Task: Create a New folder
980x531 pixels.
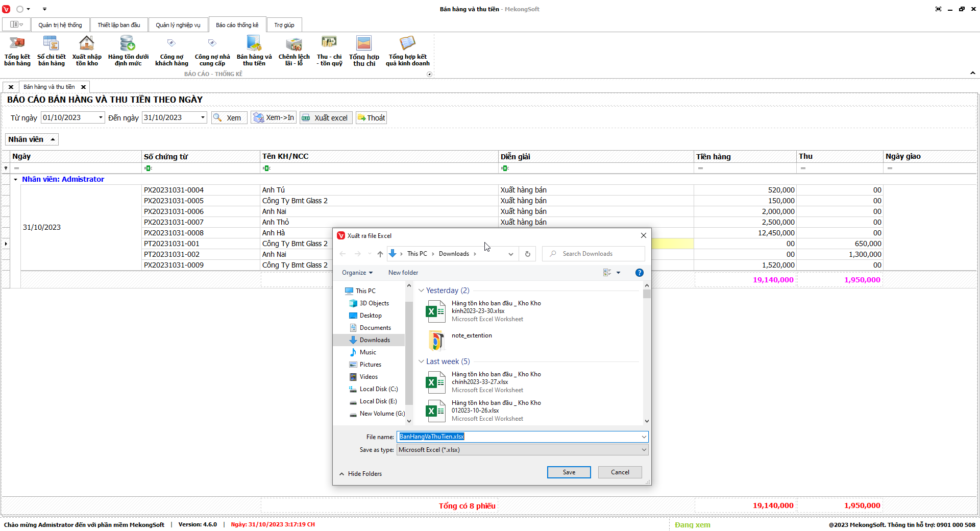Action: click(403, 273)
